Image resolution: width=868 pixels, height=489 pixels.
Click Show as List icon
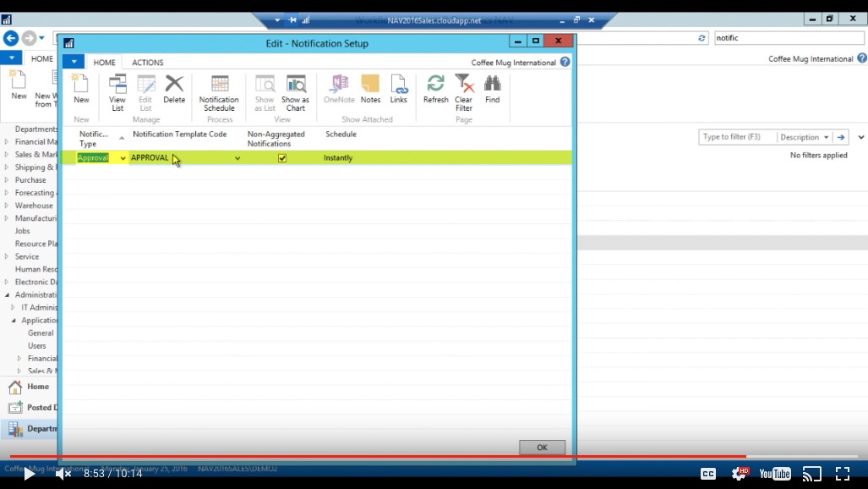click(265, 92)
